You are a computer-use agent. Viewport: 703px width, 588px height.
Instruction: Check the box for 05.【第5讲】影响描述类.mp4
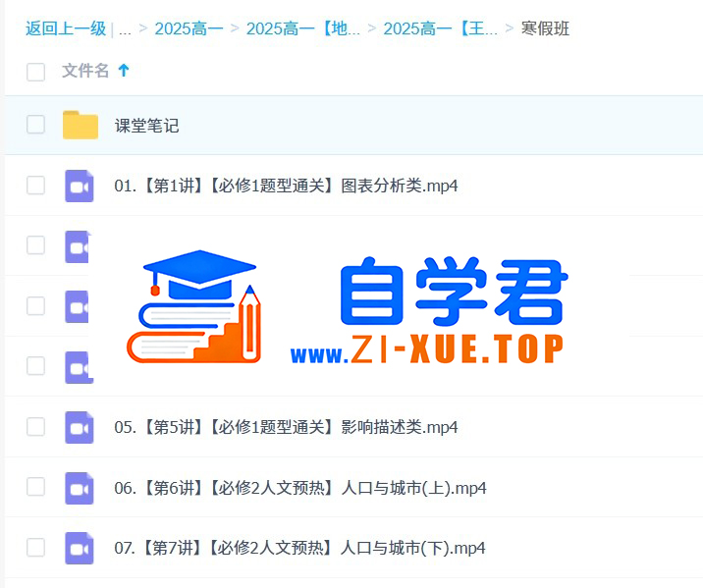pyautogui.click(x=36, y=427)
